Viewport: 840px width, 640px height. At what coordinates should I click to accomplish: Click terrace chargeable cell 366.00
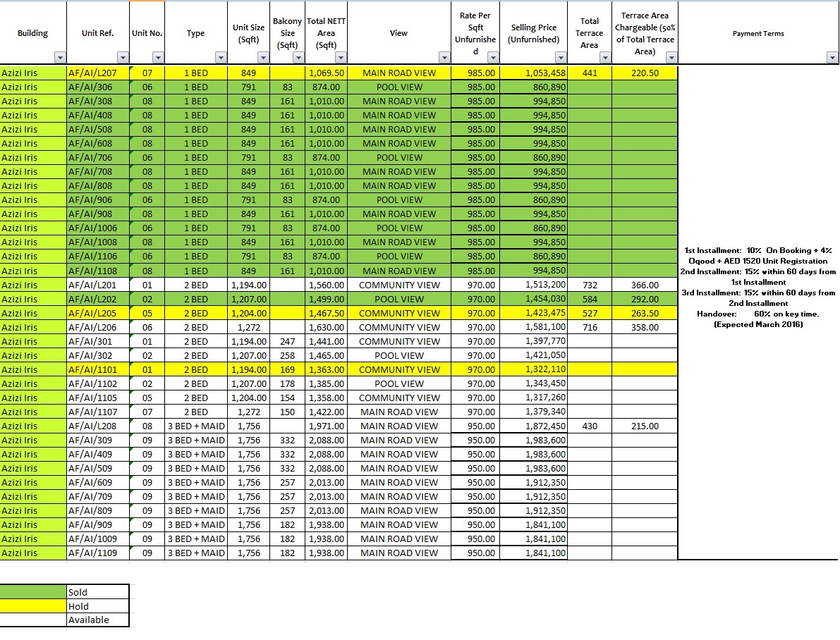click(x=645, y=285)
